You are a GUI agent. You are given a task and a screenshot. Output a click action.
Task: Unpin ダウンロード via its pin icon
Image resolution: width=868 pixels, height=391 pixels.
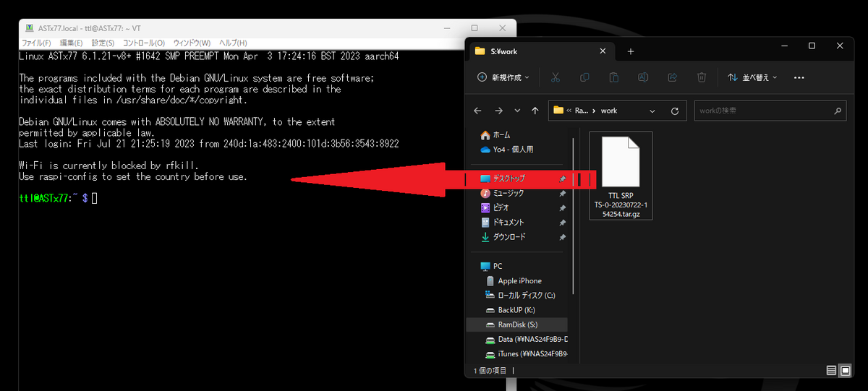562,237
